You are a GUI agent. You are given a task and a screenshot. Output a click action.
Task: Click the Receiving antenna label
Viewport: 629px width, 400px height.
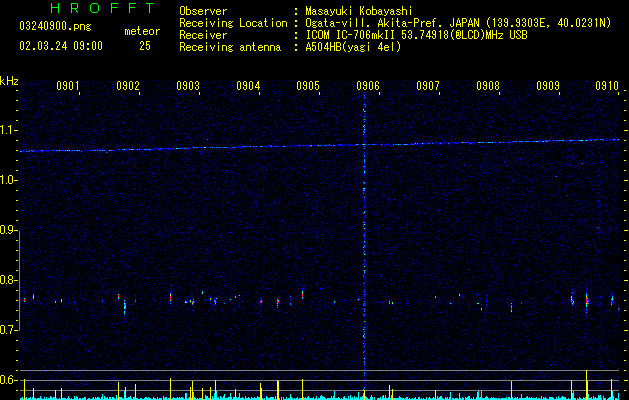tap(230, 47)
